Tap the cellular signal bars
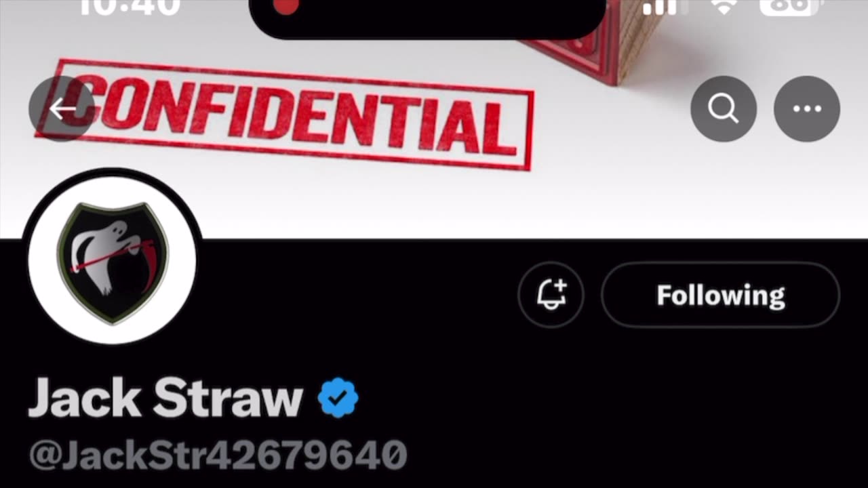The image size is (868, 488). [x=659, y=7]
